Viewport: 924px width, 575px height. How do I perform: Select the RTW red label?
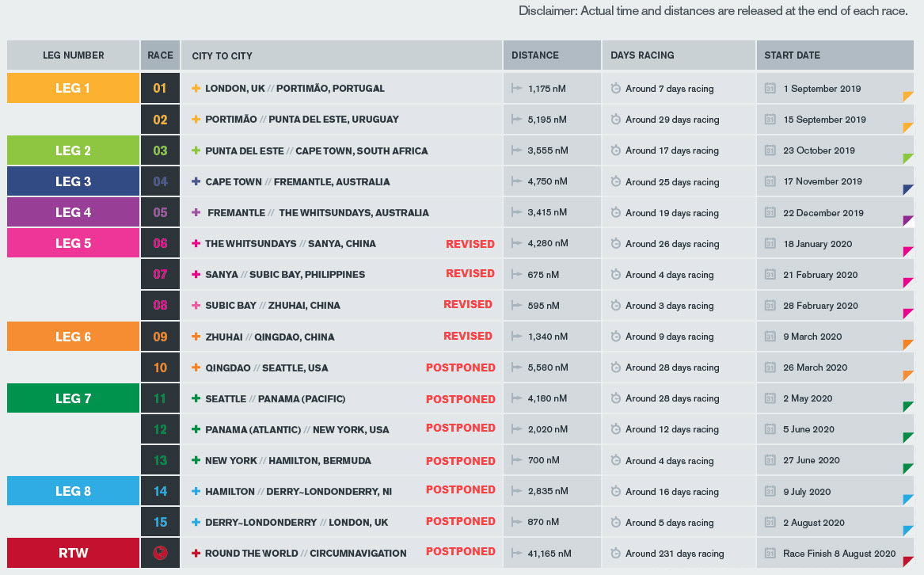(73, 553)
